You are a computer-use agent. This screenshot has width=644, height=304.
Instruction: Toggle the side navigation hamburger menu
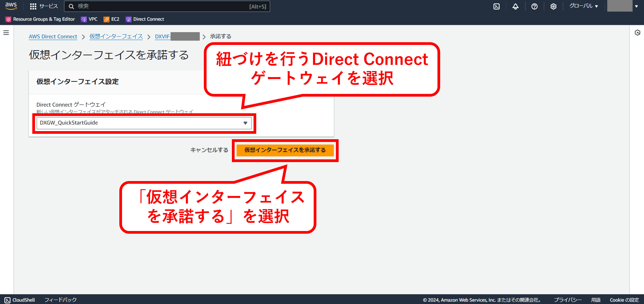(x=6, y=33)
